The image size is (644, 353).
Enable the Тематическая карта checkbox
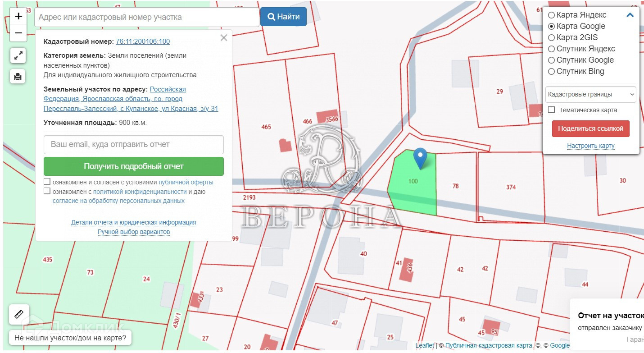point(551,110)
